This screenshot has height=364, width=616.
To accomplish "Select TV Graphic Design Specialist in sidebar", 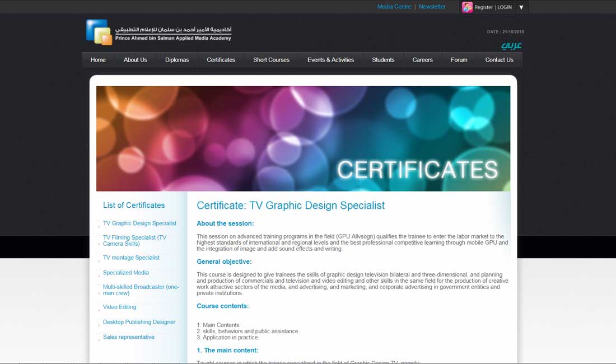I will pos(139,223).
